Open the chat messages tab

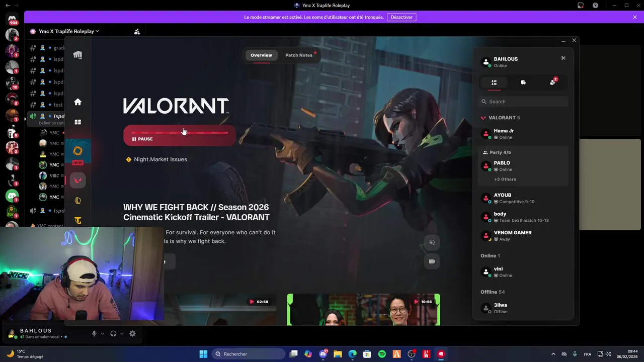click(x=523, y=82)
